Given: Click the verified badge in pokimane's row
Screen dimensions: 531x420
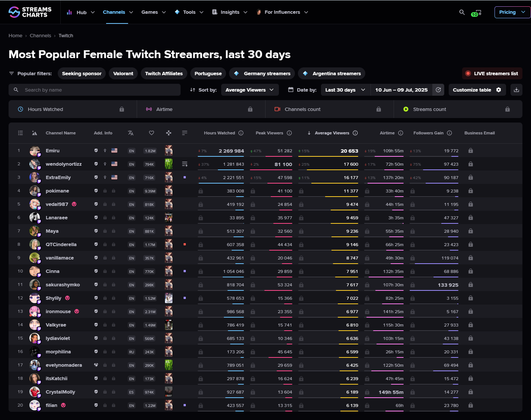Looking at the screenshot, I should (96, 191).
